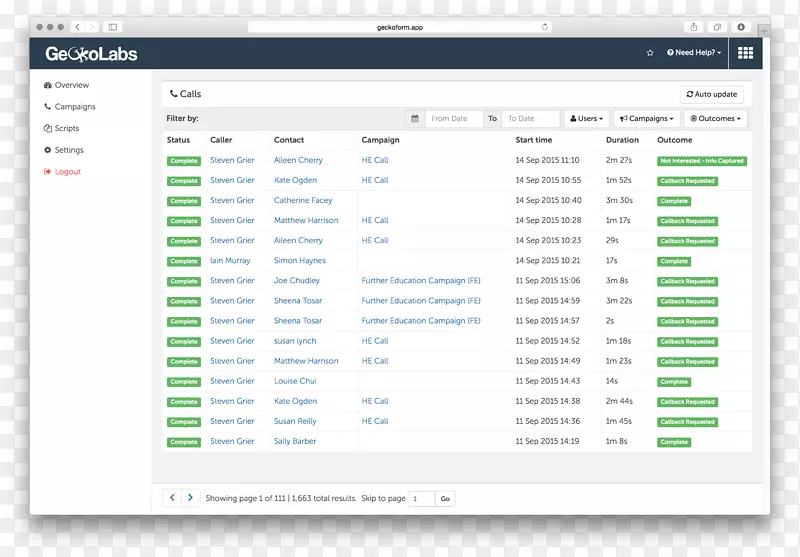Image resolution: width=800 pixels, height=557 pixels.
Task: Toggle the Auto update button
Action: 711,94
